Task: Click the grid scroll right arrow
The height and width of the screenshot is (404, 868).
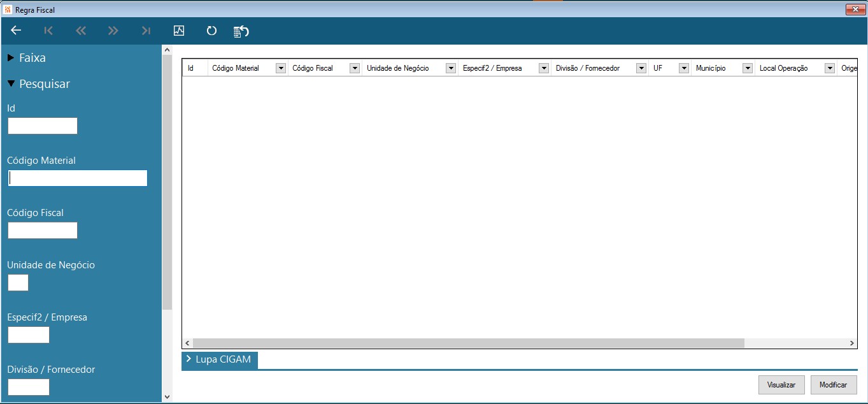Action: pyautogui.click(x=852, y=343)
